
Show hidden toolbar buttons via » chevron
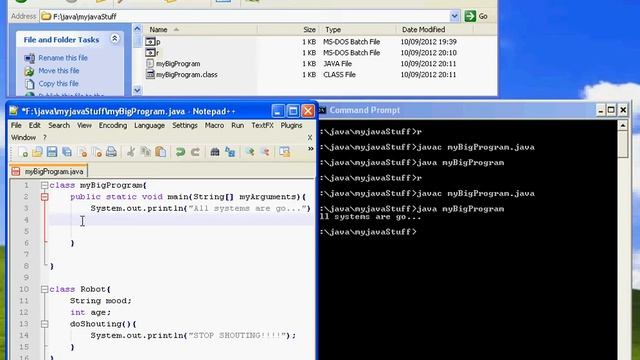[311, 149]
